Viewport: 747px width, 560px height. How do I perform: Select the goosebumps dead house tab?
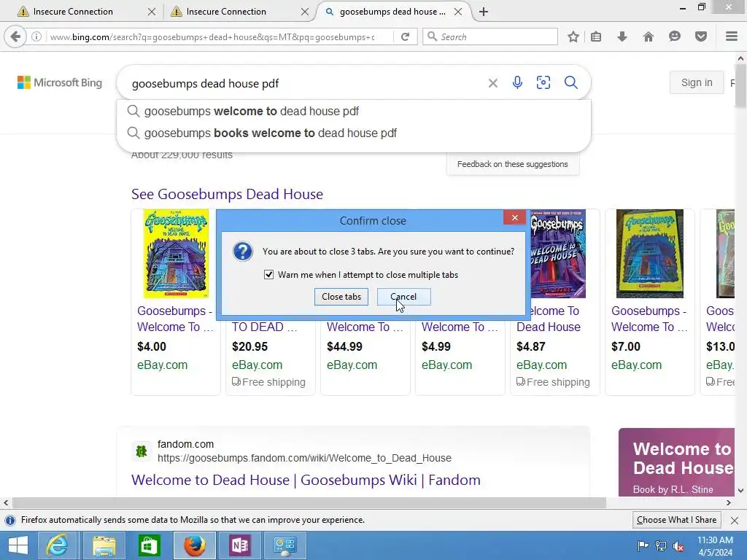(392, 12)
